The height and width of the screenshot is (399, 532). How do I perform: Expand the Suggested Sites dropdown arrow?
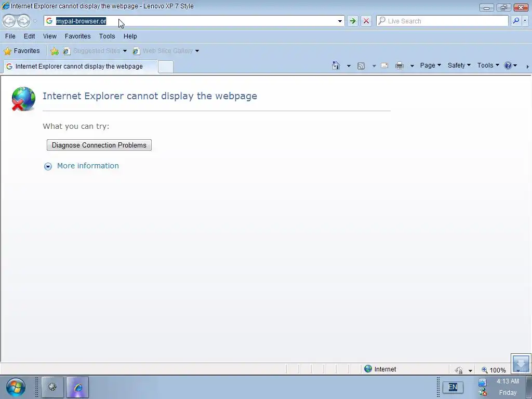(x=125, y=51)
